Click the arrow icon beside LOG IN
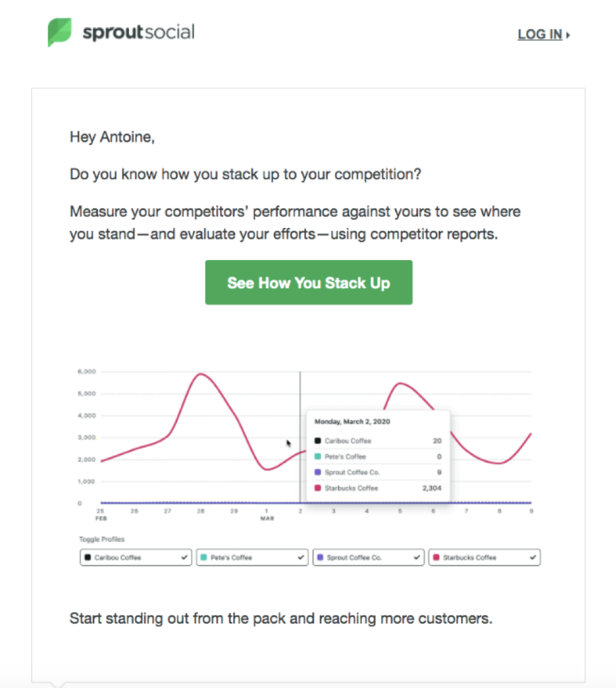This screenshot has height=688, width=616. point(568,35)
